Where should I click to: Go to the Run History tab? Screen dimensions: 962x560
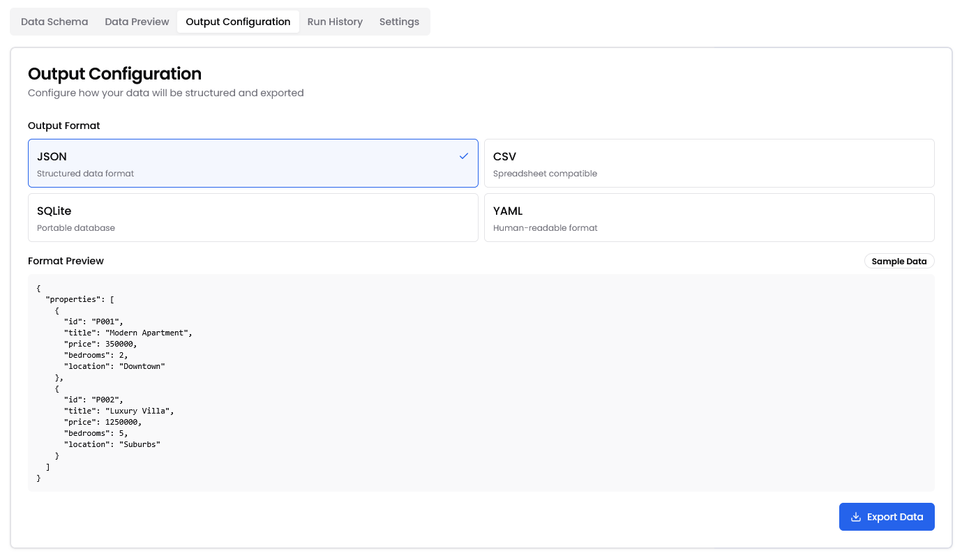335,22
